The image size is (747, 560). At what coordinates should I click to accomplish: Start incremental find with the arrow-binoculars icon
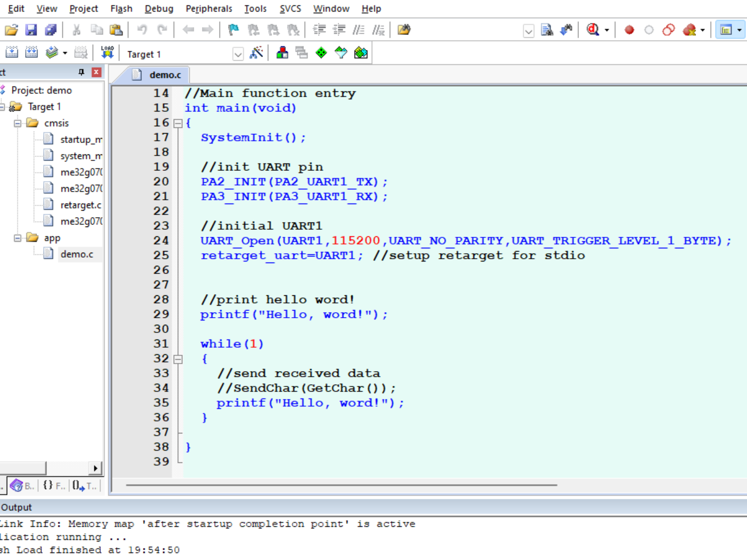coord(566,30)
